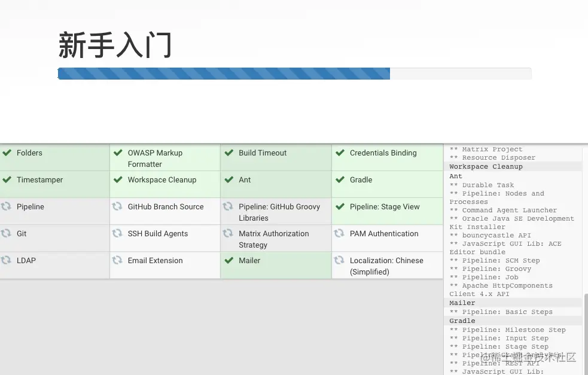Click the pending icon beside Pipeline: GitHub Groovy Libraries
This screenshot has width=588, height=375.
228,206
